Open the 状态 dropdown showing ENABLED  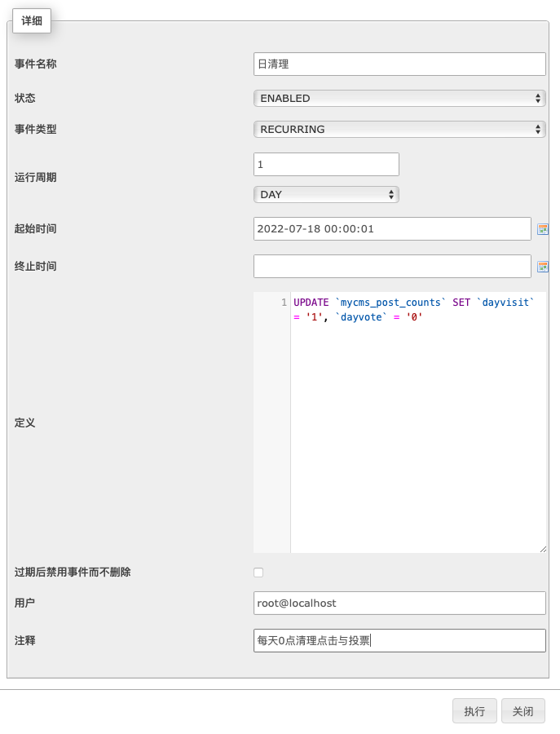399,98
